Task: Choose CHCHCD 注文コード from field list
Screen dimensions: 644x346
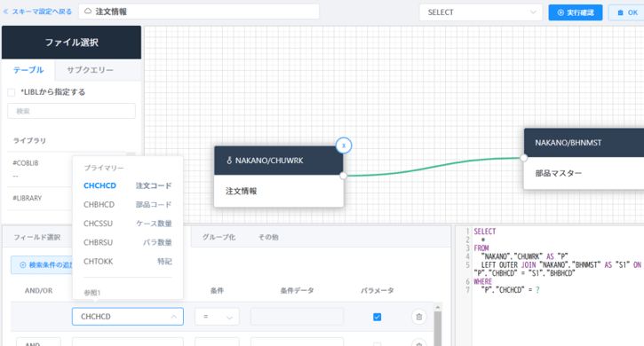Action: coord(127,185)
